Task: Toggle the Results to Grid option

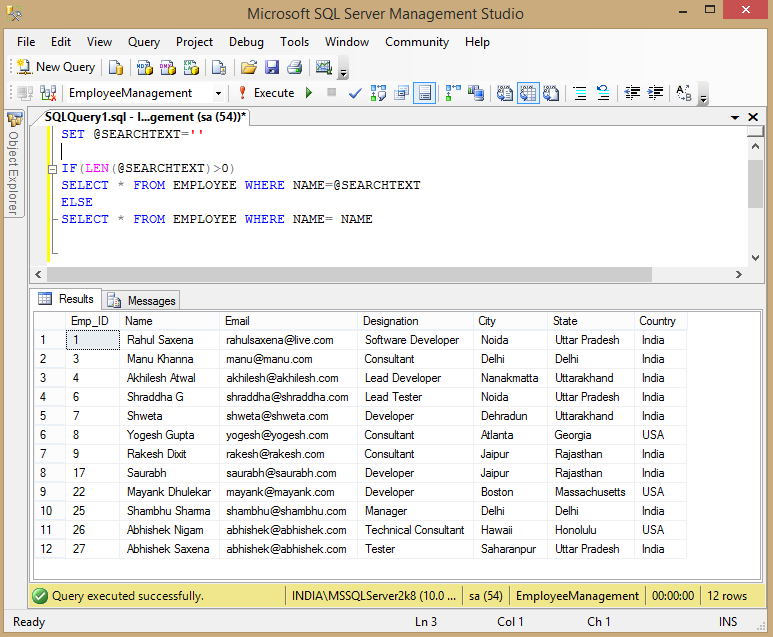Action: pyautogui.click(x=527, y=93)
